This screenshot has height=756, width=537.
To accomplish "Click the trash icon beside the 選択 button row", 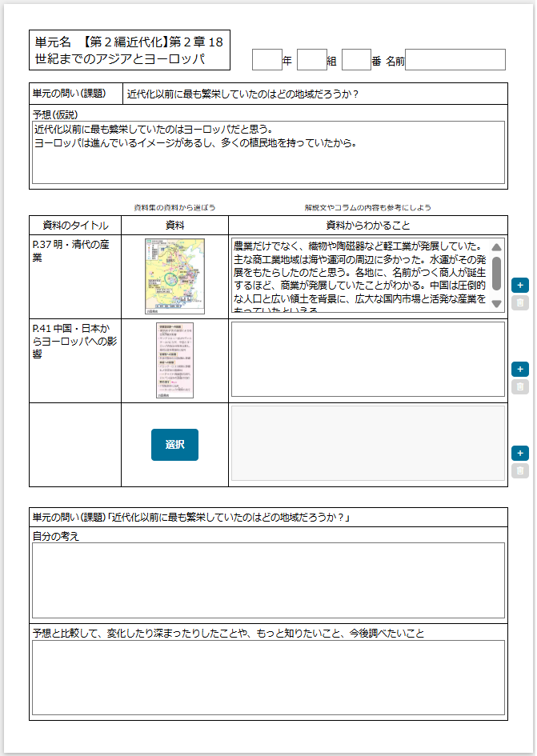I will pyautogui.click(x=519, y=470).
